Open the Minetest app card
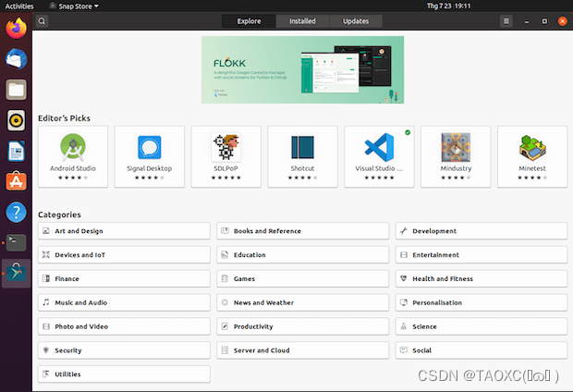Image resolution: width=573 pixels, height=392 pixels. [x=532, y=157]
